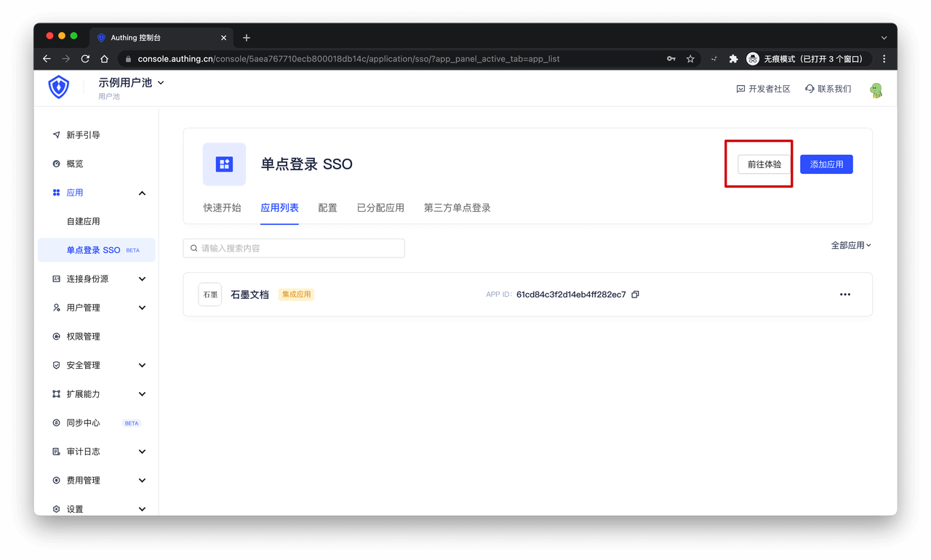This screenshot has width=931, height=560.
Task: Open the 全部应用 filter dropdown
Action: pos(850,246)
